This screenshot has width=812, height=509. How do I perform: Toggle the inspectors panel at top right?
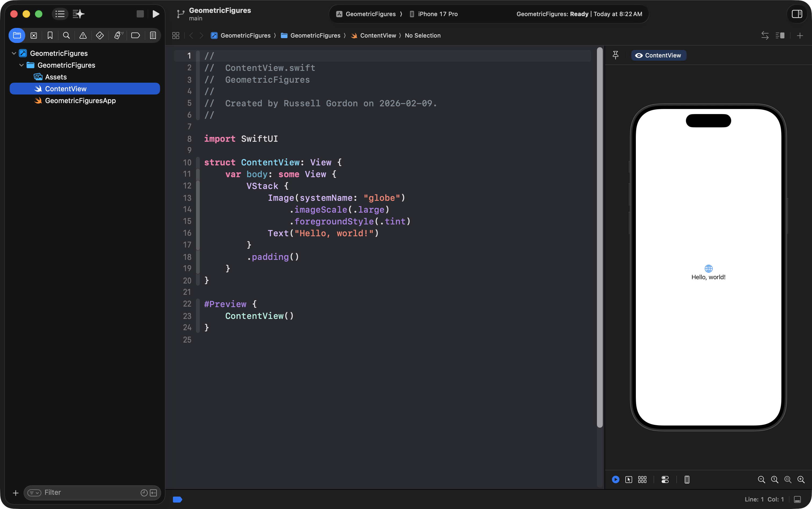(x=796, y=14)
